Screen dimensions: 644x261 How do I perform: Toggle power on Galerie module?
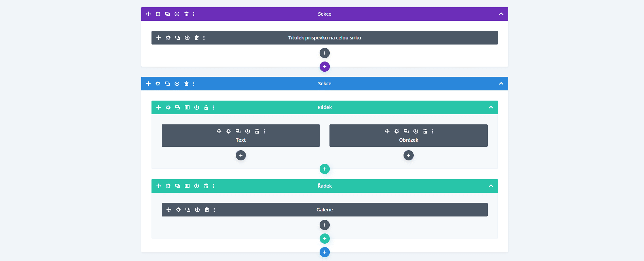197,210
